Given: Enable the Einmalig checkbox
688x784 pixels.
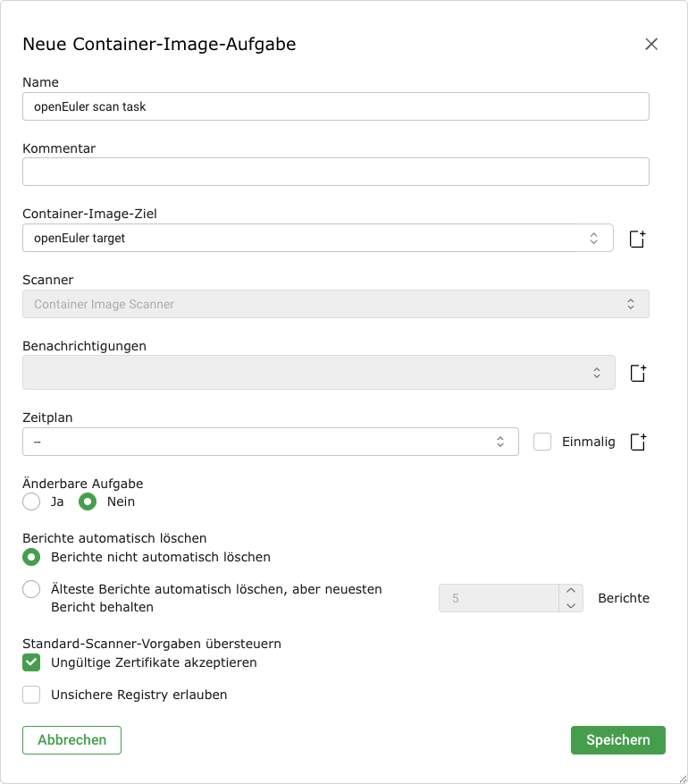Looking at the screenshot, I should (542, 442).
